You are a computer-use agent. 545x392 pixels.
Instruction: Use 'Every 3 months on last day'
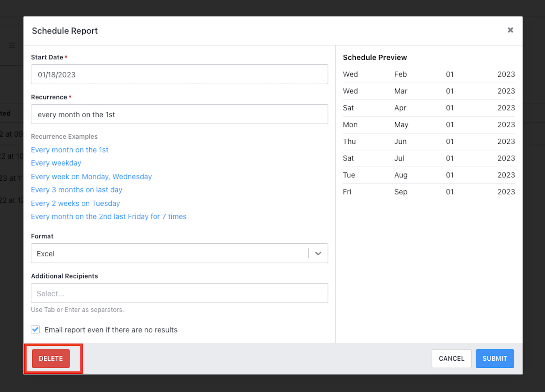coord(76,190)
